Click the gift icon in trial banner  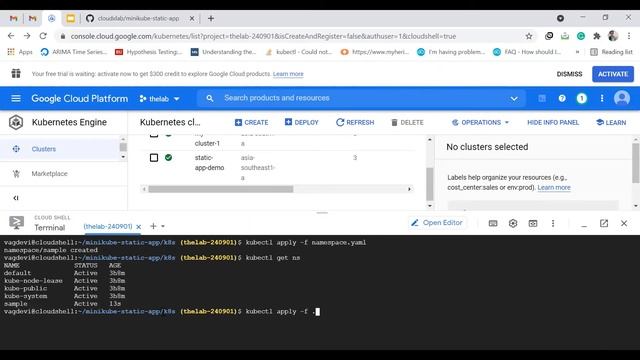click(16, 73)
